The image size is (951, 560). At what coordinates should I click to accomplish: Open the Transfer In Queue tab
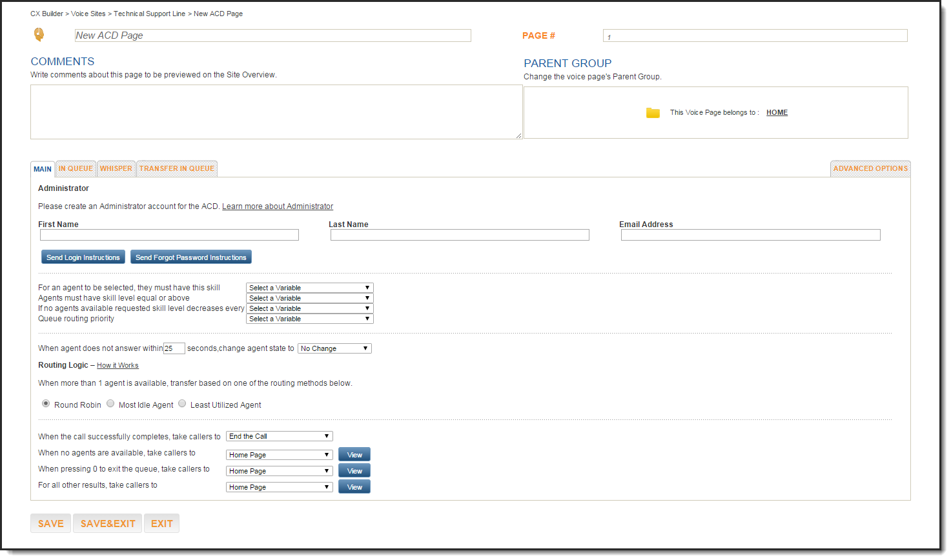point(177,169)
